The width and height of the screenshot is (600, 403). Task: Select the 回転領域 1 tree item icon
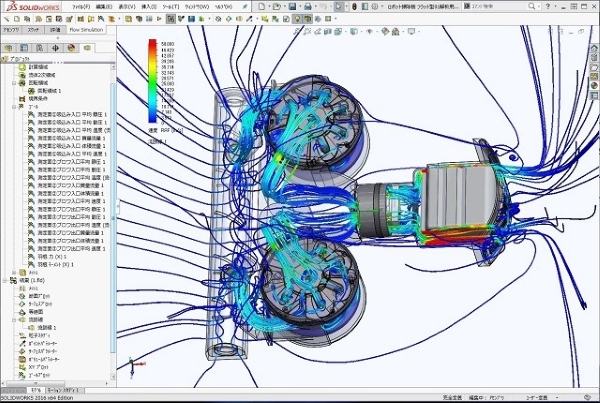pos(31,90)
